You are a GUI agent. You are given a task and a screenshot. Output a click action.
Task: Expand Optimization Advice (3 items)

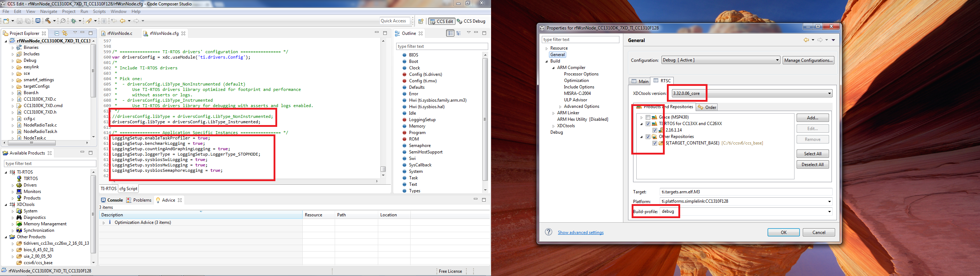(x=104, y=223)
